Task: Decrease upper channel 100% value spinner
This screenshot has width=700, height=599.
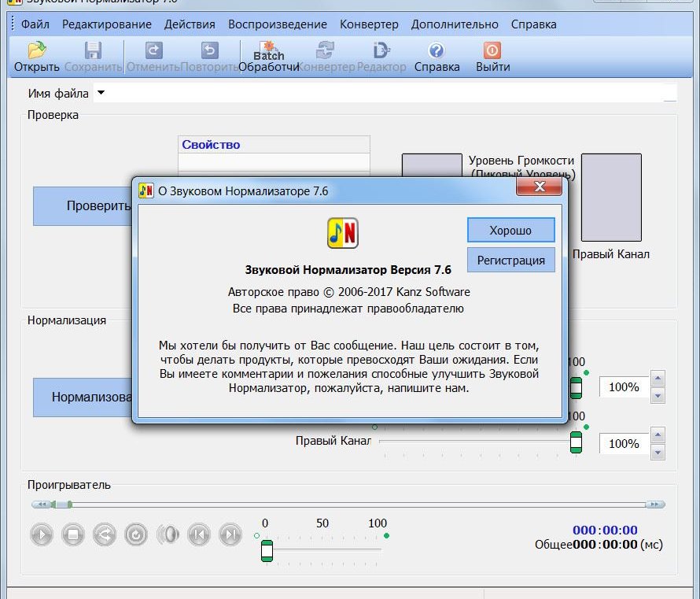Action: [x=658, y=396]
